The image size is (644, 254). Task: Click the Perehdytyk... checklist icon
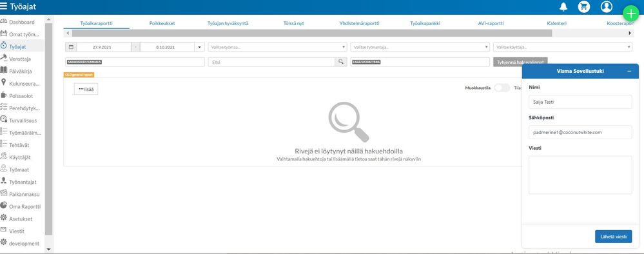click(4, 107)
